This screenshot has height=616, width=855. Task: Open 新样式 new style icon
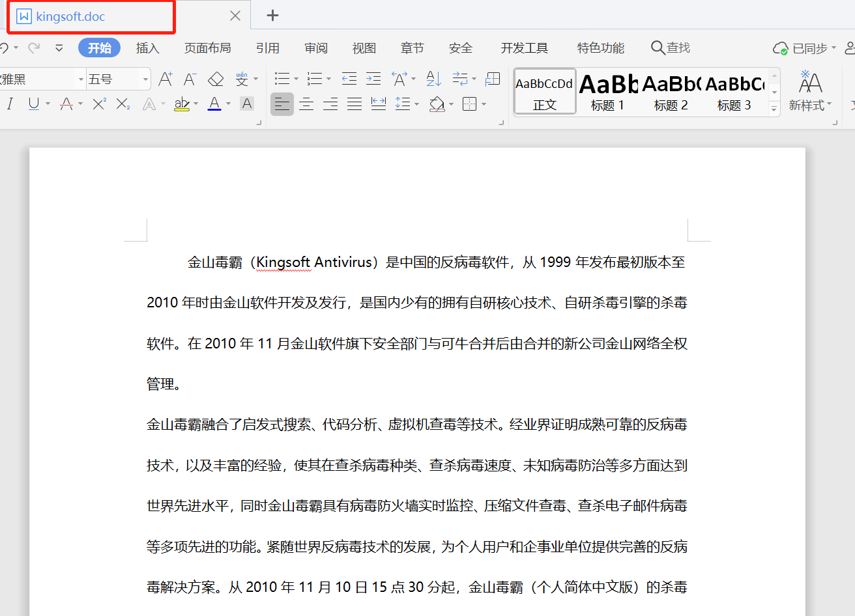click(810, 91)
